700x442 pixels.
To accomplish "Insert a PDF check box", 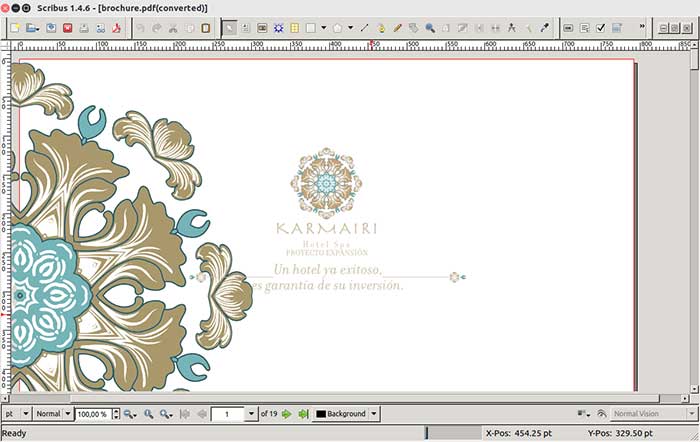I will 601,28.
